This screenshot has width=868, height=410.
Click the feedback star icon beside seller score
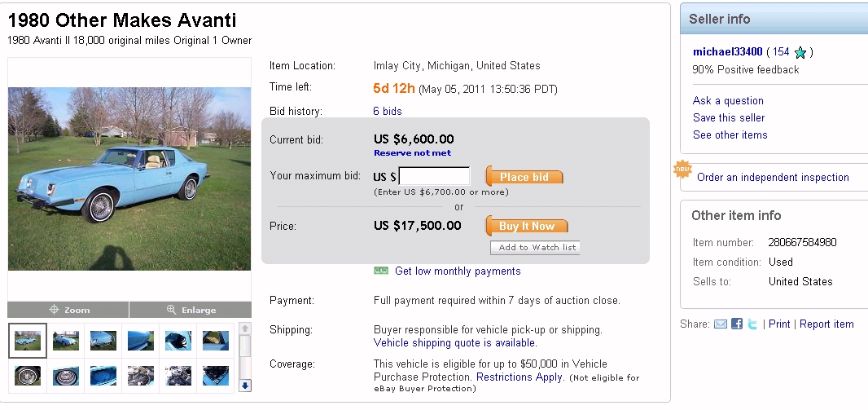[800, 52]
